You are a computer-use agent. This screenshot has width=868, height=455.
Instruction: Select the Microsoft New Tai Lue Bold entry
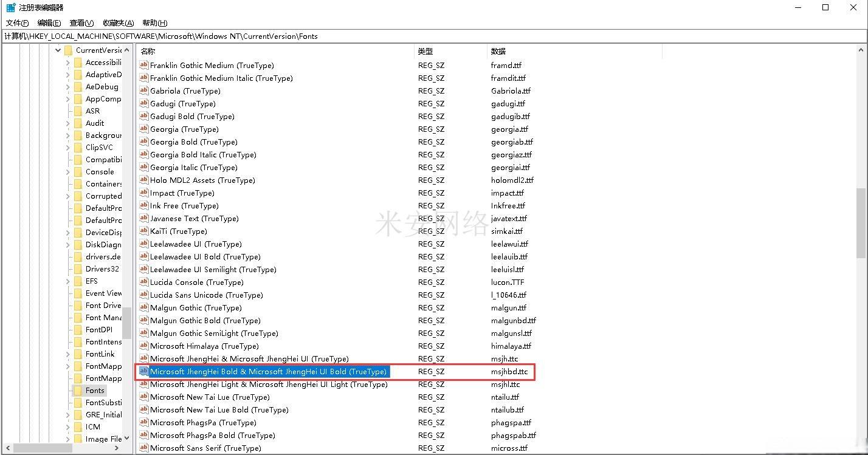click(x=219, y=409)
